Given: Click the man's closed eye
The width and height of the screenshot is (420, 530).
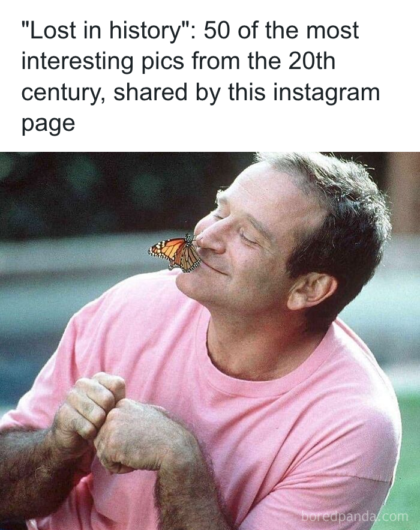Looking at the screenshot, I should point(249,237).
